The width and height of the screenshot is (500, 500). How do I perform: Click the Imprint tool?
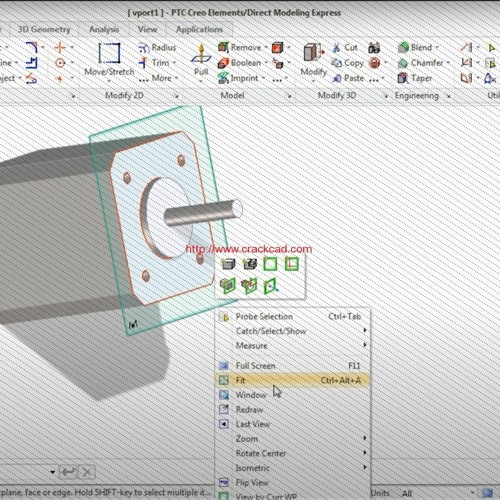click(x=238, y=78)
